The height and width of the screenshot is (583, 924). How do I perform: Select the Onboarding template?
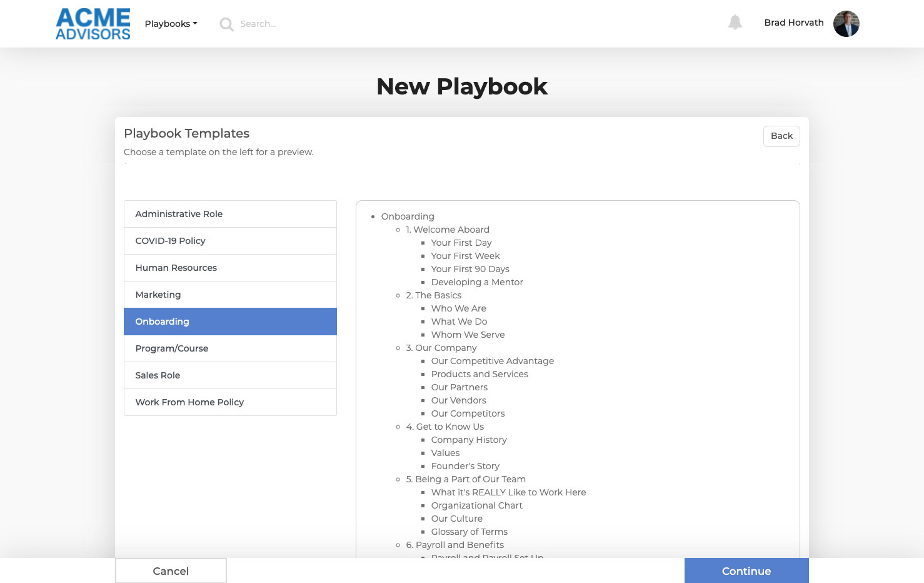[x=230, y=322]
